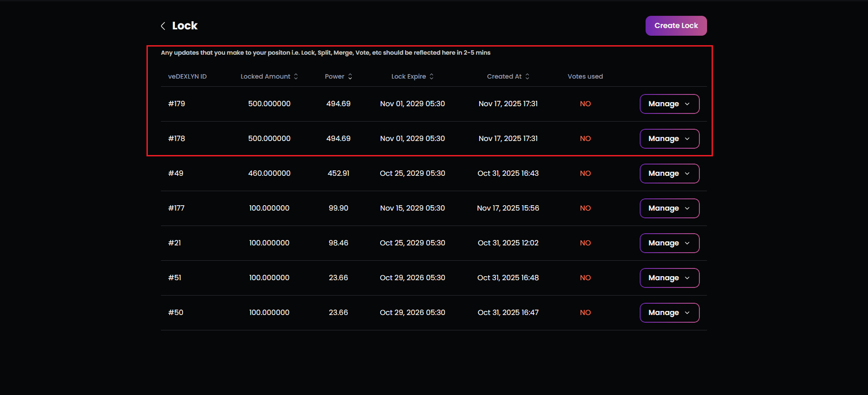Click the Create Lock button
This screenshot has width=868, height=395.
click(676, 26)
